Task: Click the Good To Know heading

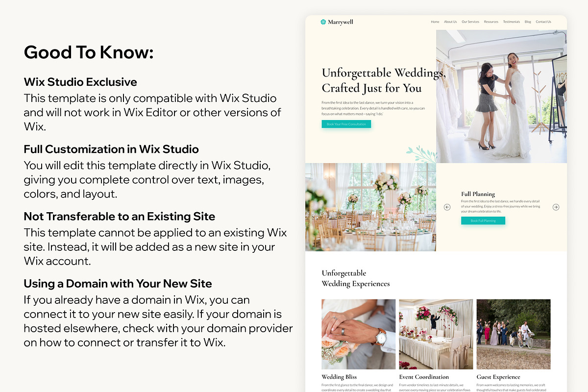Action: [x=89, y=52]
